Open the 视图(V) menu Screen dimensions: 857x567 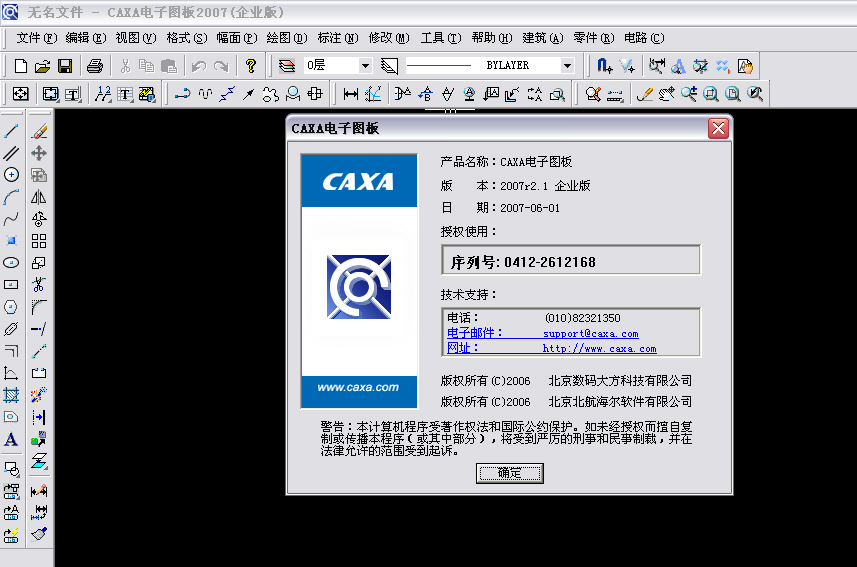(x=136, y=38)
